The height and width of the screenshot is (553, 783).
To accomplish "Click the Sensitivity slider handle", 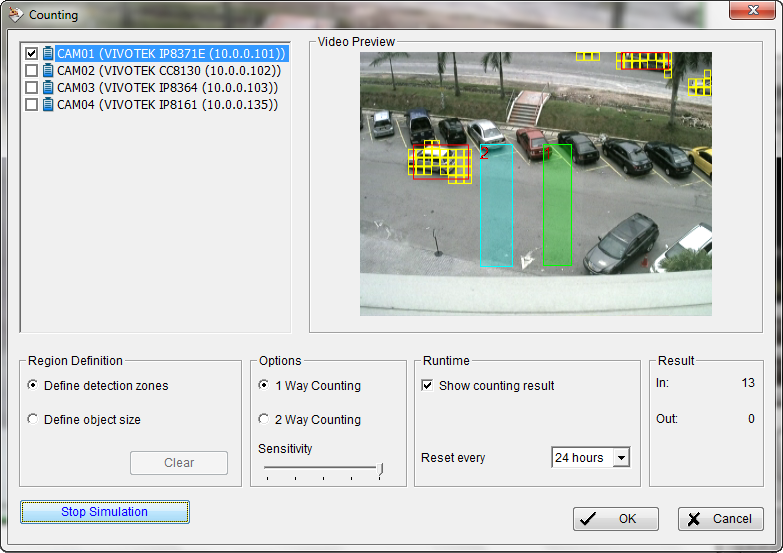I will coord(381,469).
